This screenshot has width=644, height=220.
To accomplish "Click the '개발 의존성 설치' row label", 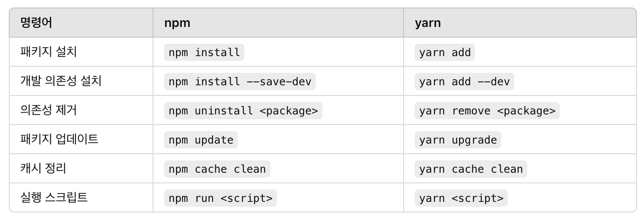I will click(61, 81).
